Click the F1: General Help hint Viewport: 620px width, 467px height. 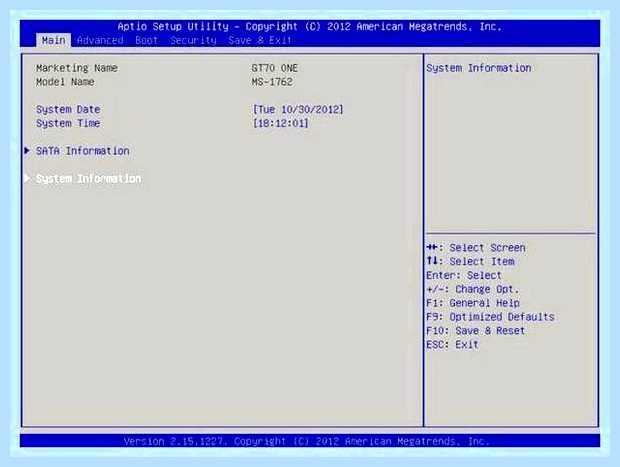coord(473,303)
